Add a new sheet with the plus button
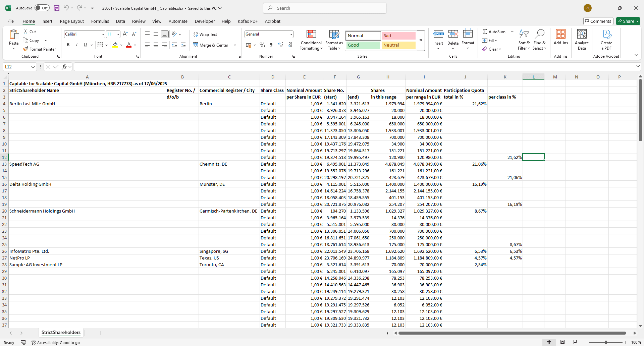644x346 pixels. pos(101,333)
